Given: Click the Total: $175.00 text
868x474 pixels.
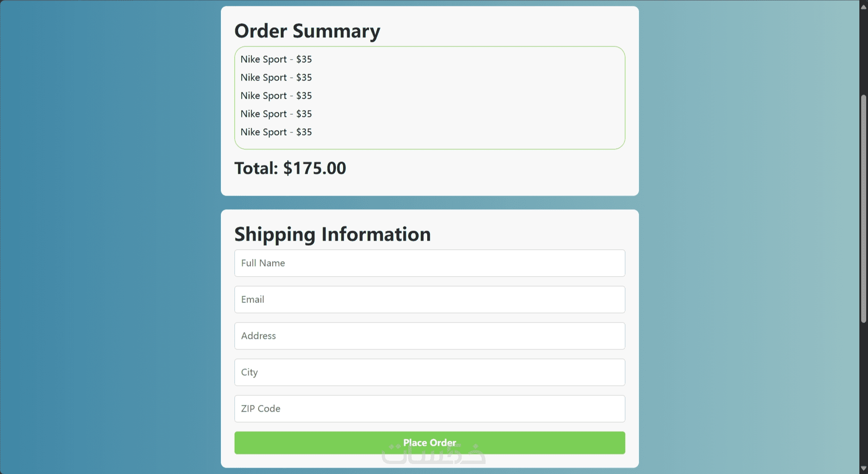Looking at the screenshot, I should [290, 168].
